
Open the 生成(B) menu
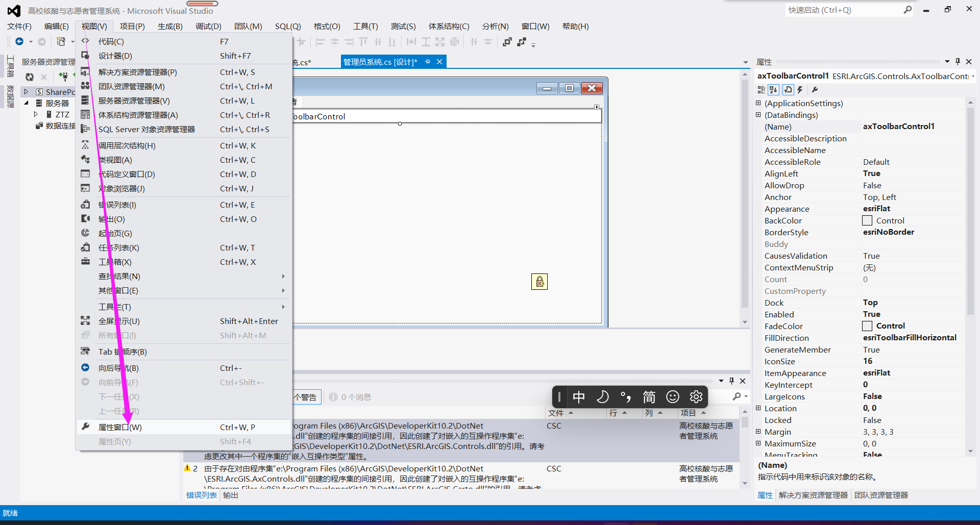[170, 26]
